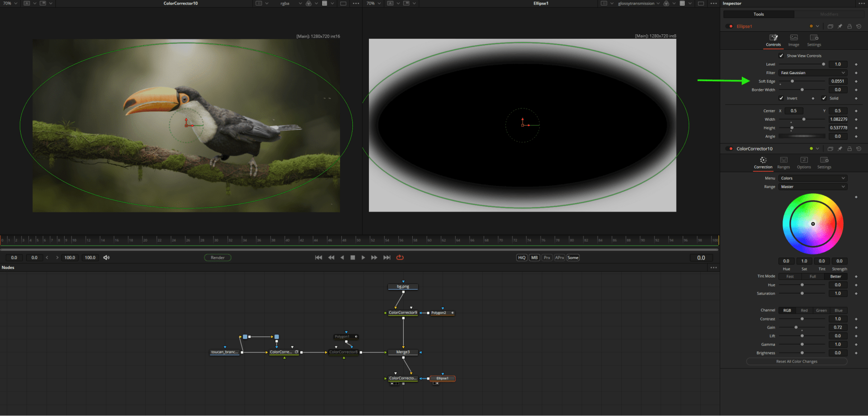Toggle the Invert checkbox
Screen dimensions: 868x416
[x=781, y=98]
